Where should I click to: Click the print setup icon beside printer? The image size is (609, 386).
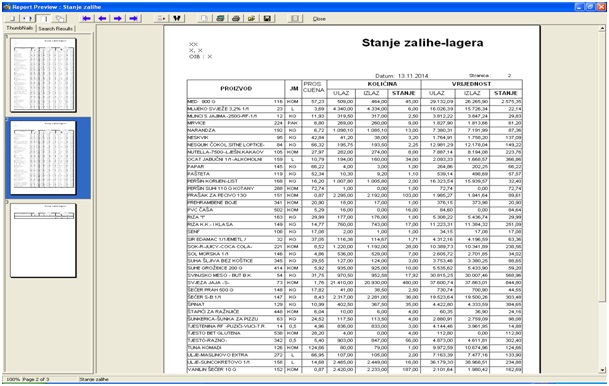[x=220, y=18]
